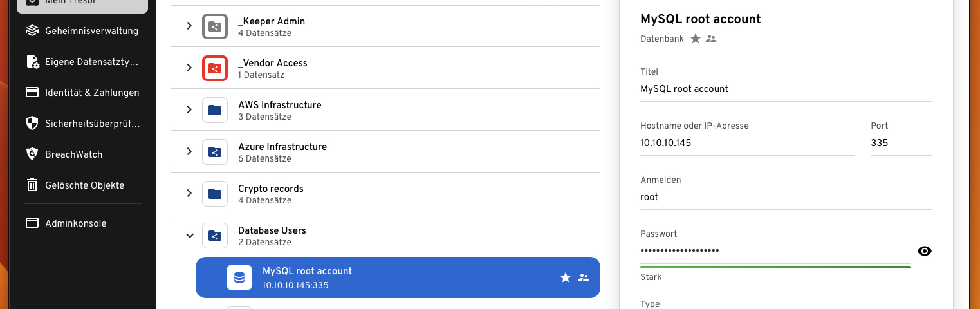Click the BreachWatch shield icon
980x309 pixels.
pyautogui.click(x=32, y=154)
